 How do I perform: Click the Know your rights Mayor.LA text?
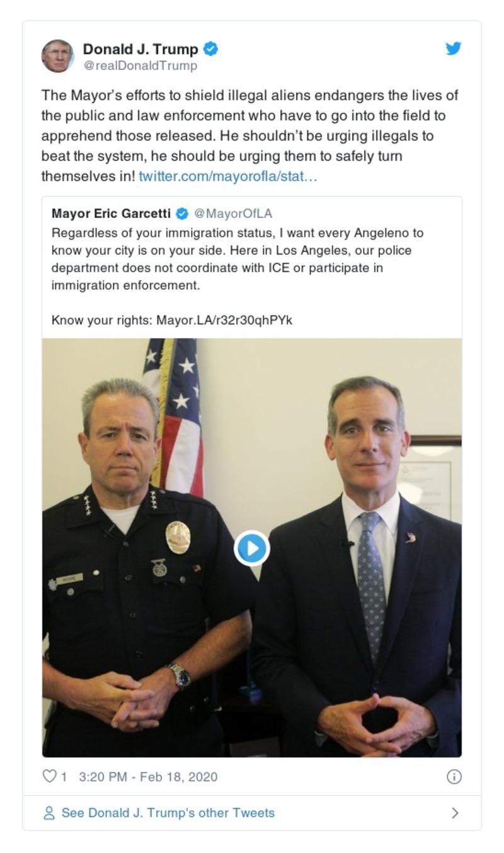[x=171, y=320]
